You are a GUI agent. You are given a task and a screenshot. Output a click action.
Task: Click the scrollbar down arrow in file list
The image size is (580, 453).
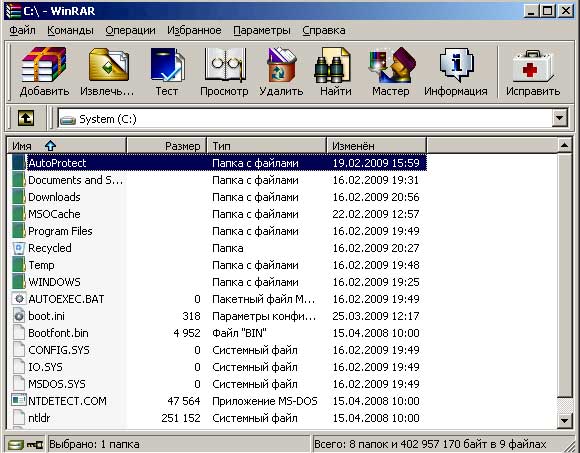564,420
